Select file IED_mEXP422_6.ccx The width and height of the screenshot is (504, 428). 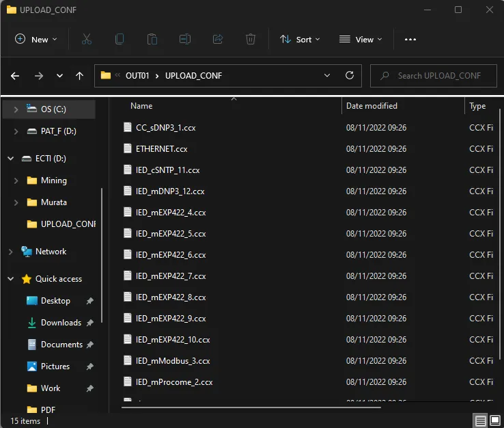(x=171, y=255)
